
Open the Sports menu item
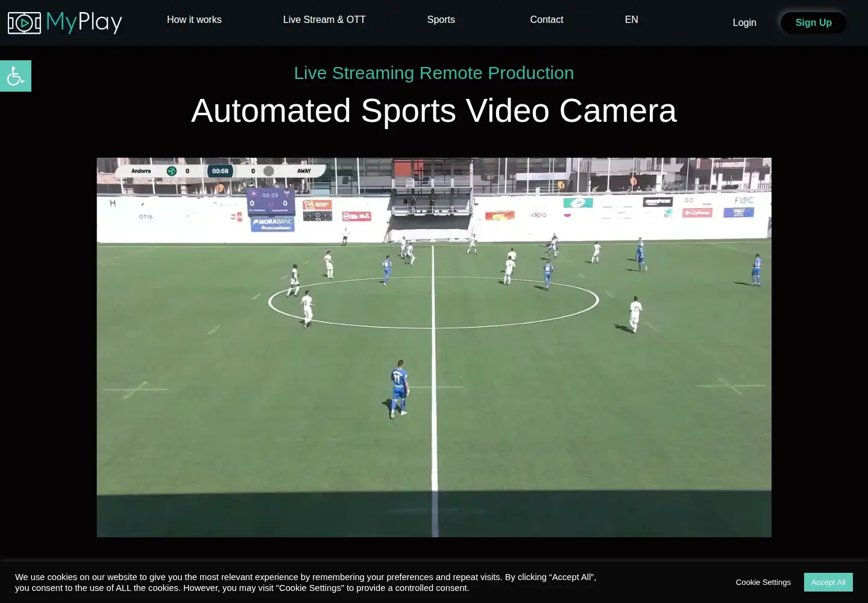441,20
